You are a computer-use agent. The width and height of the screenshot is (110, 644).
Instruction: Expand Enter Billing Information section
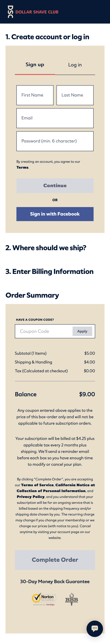click(x=49, y=271)
